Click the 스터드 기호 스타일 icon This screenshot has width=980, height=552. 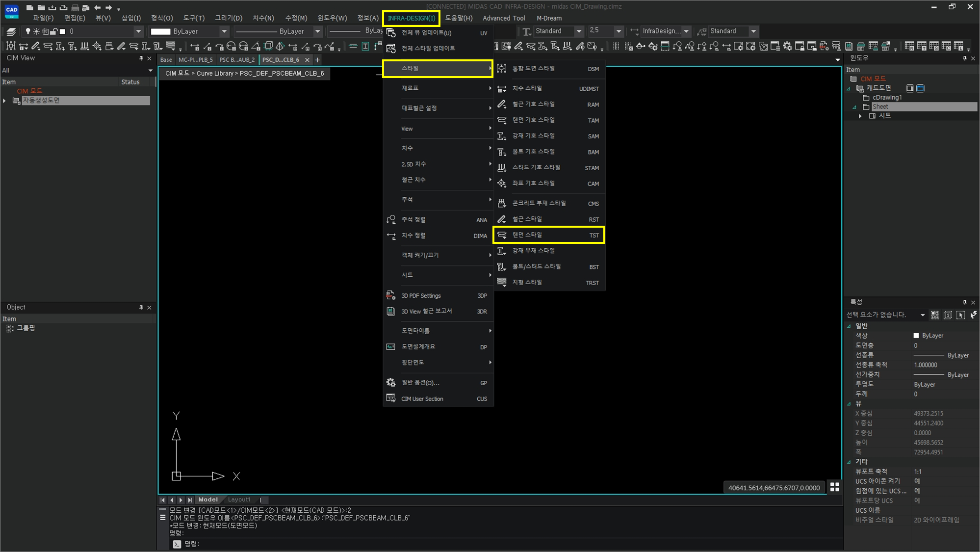point(502,168)
